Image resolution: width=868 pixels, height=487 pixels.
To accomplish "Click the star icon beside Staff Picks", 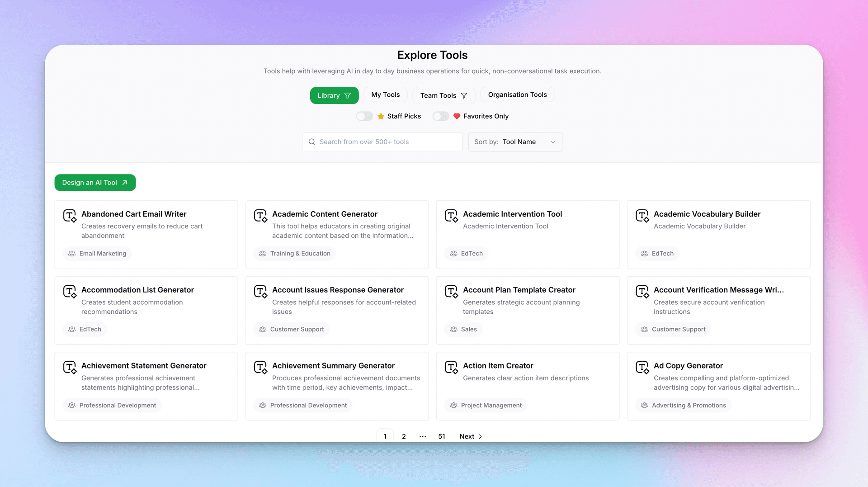I will point(381,116).
